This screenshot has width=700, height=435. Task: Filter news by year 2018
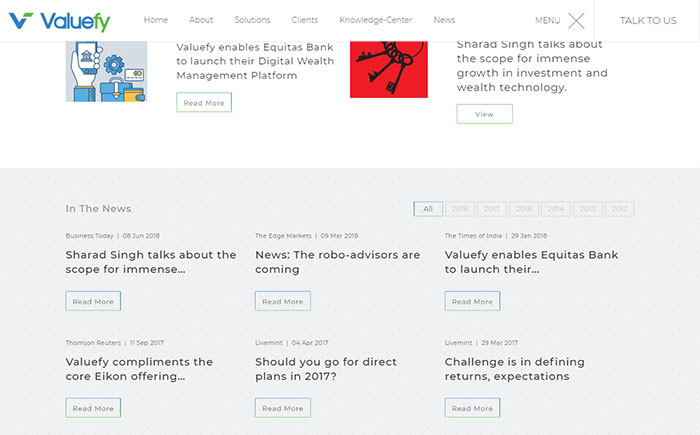click(x=460, y=209)
